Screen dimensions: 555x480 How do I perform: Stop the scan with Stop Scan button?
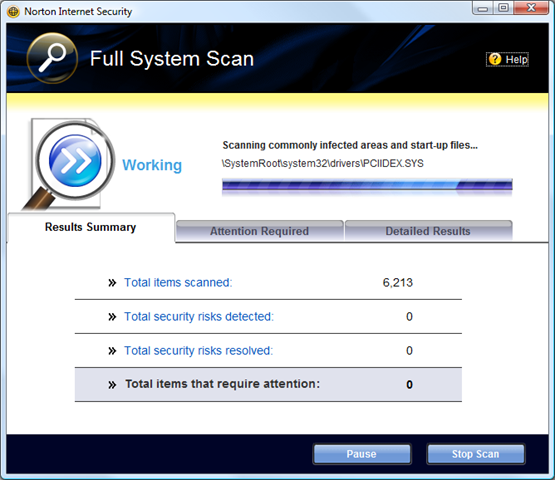(475, 454)
